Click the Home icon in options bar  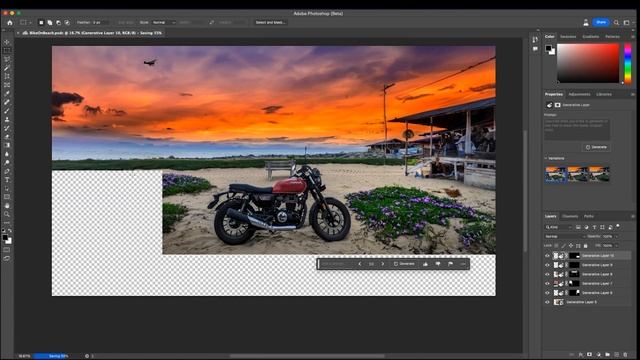click(x=10, y=22)
